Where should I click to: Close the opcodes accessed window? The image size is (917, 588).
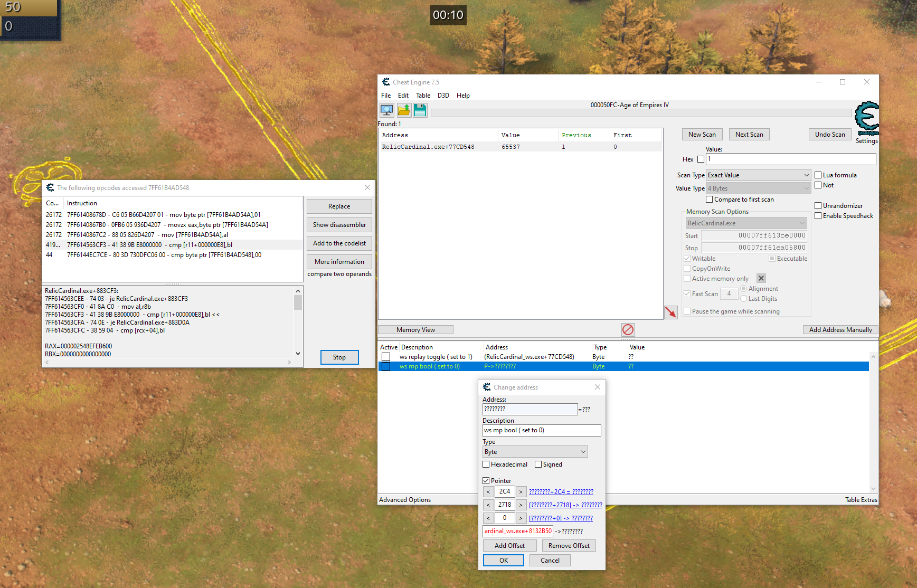point(367,187)
